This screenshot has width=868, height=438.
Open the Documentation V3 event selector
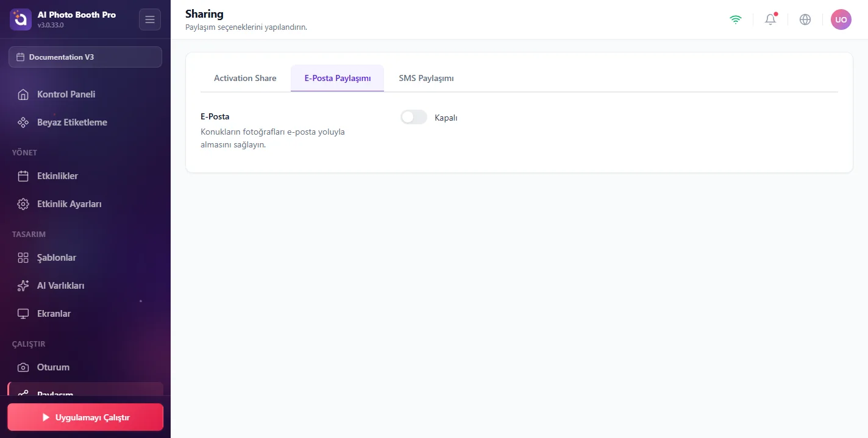click(85, 57)
